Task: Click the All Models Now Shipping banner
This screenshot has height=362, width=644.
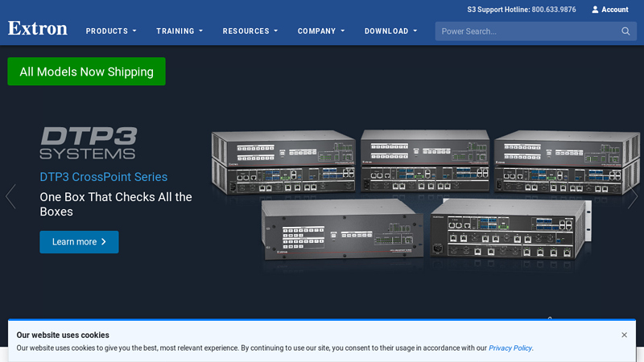Action: pos(87,72)
